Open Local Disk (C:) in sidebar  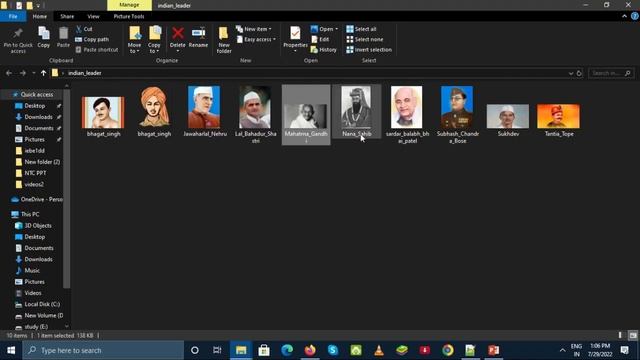tap(42, 304)
